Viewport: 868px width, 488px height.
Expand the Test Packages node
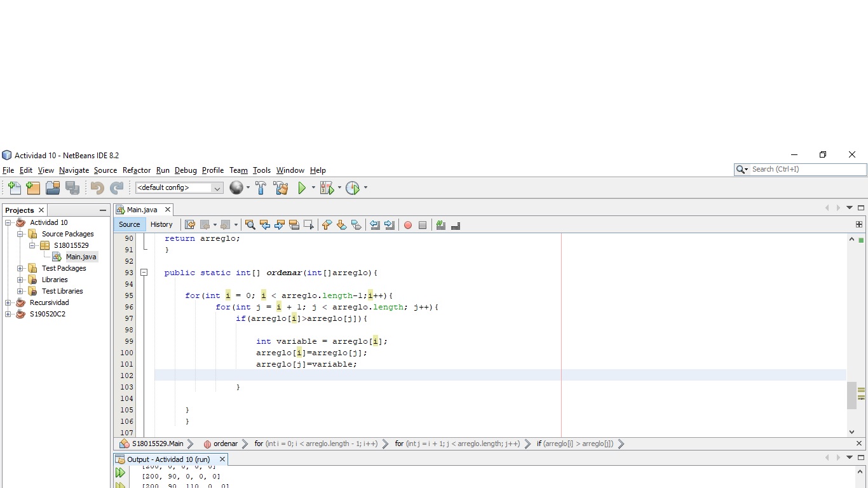(20, 268)
